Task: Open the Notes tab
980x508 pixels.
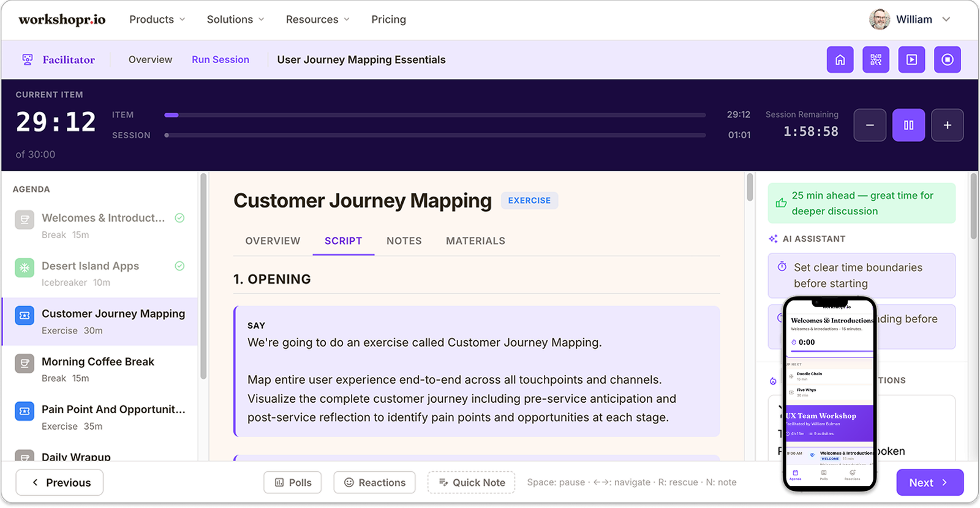Action: point(404,241)
